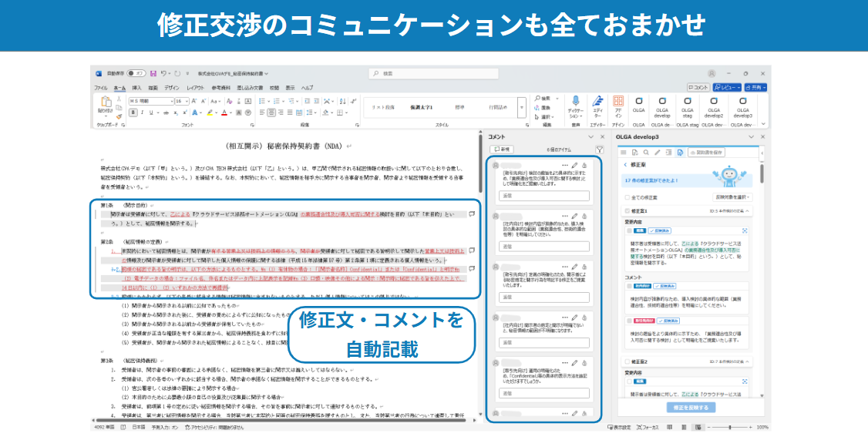Open the レイアウト ribbon tab
Viewport: 868px width, 447px height.
[195, 87]
